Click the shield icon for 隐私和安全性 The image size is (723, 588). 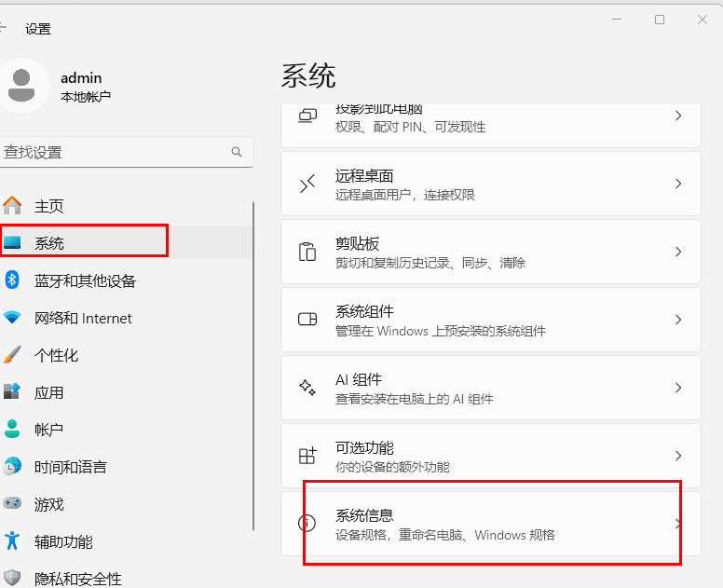pyautogui.click(x=12, y=578)
